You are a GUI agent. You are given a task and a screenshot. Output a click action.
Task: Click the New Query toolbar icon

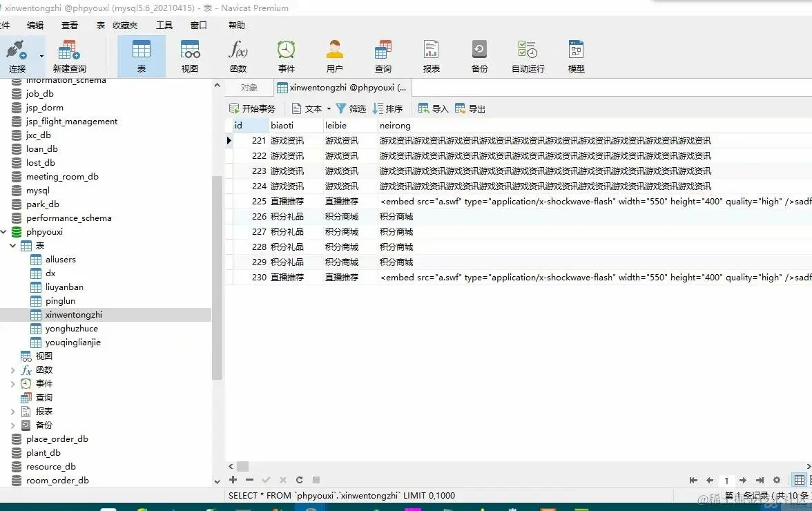(x=69, y=56)
